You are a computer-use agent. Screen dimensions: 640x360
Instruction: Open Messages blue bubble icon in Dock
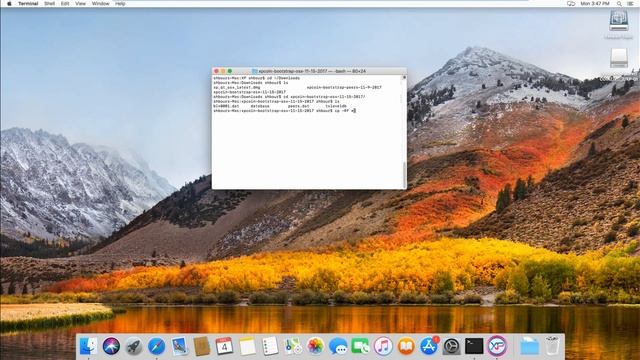point(338,346)
